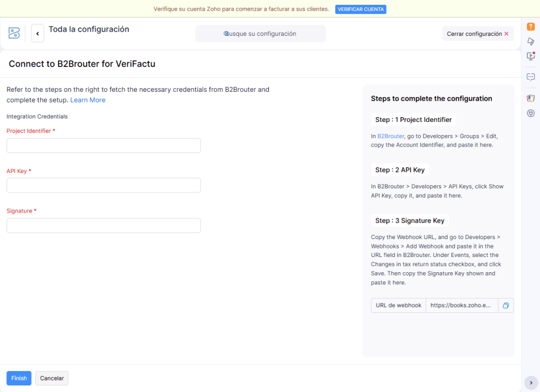Click into the Signature input box
This screenshot has height=392, width=540.
103,225
